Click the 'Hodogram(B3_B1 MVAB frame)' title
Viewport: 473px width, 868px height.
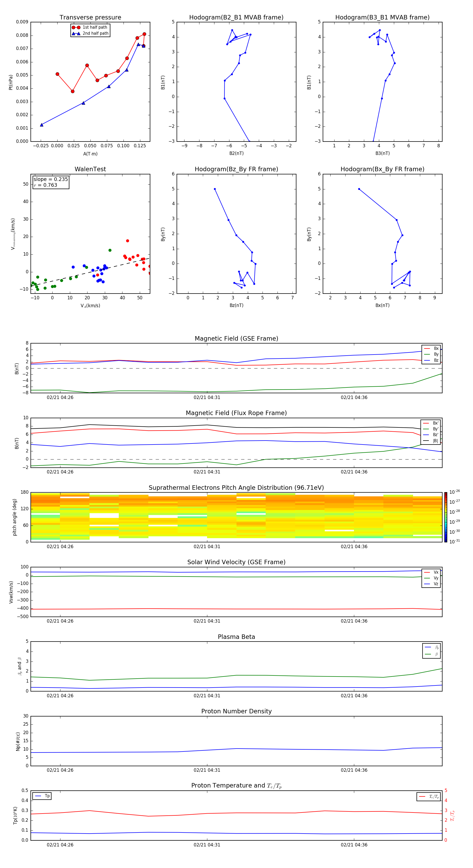click(382, 18)
